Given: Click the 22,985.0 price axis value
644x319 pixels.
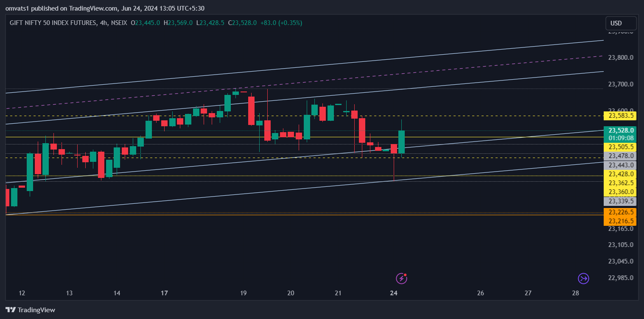Looking at the screenshot, I should (621, 278).
